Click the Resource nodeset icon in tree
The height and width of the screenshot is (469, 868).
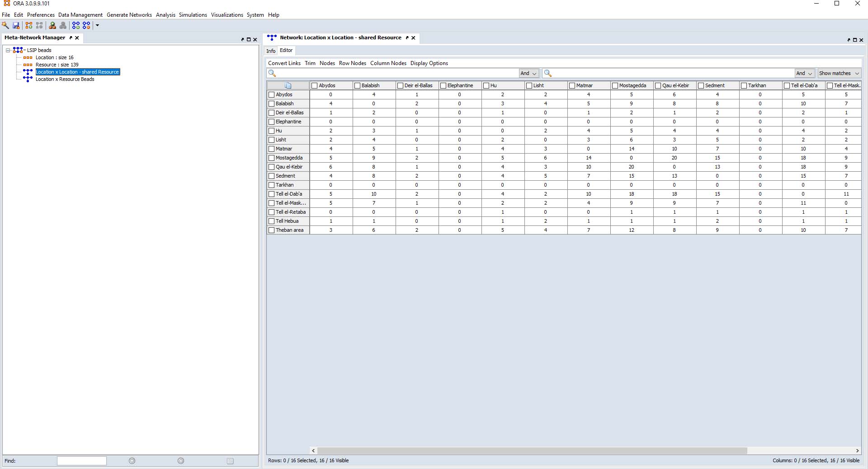pos(28,65)
